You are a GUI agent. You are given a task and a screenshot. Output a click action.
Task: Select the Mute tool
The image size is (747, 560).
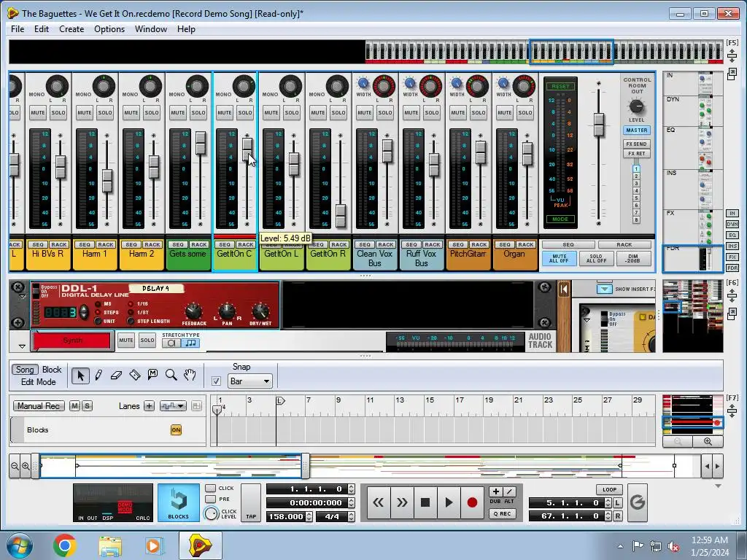153,375
